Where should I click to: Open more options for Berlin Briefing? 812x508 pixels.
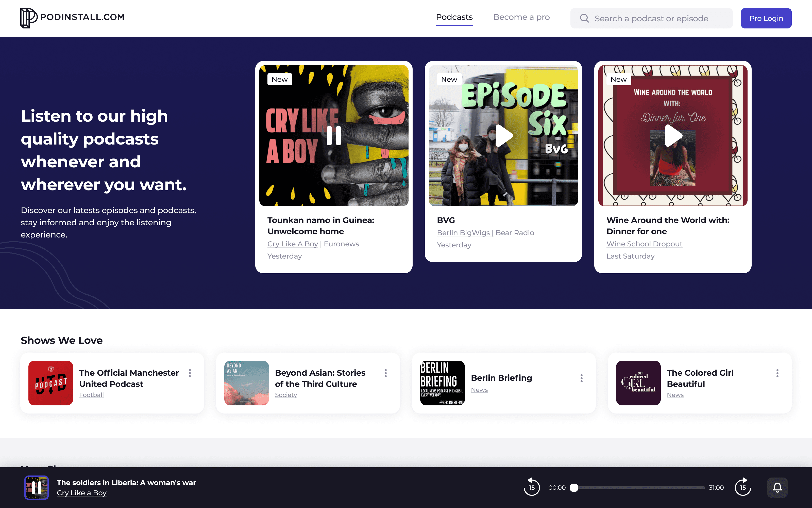[x=582, y=378]
